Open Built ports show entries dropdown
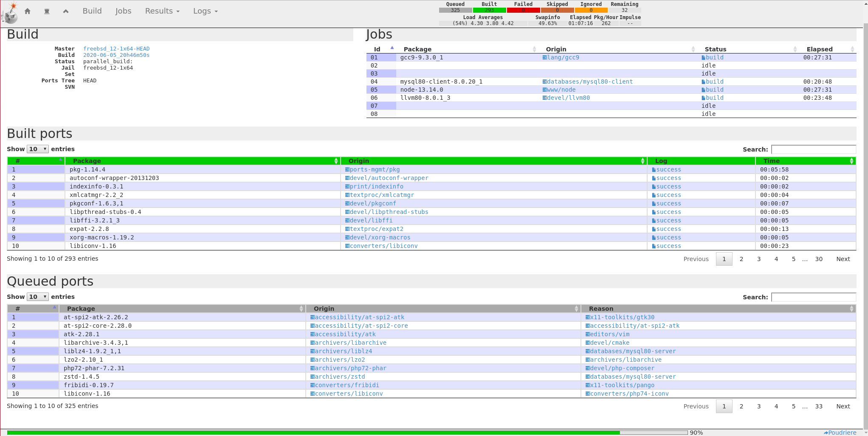This screenshot has width=868, height=436. click(37, 149)
